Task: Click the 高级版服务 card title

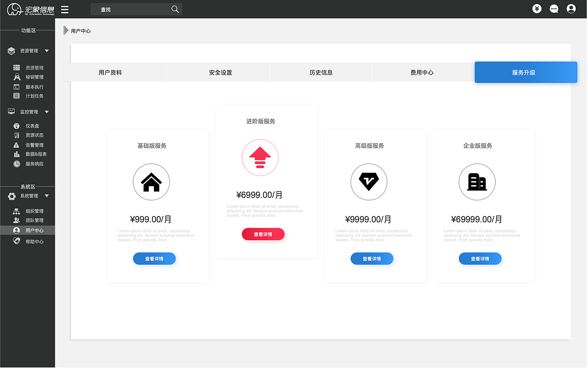Action: pos(369,146)
